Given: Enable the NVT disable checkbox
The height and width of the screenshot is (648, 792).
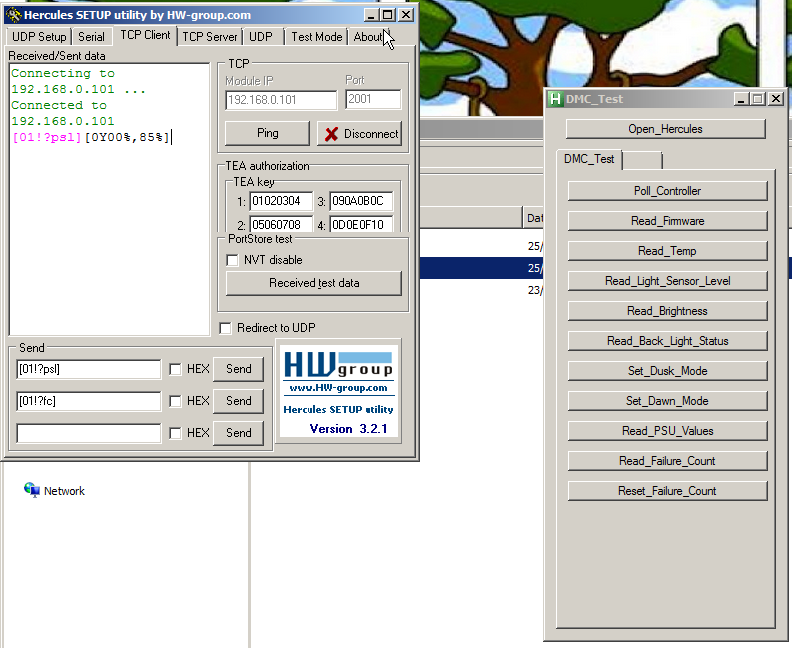Looking at the screenshot, I should [233, 260].
